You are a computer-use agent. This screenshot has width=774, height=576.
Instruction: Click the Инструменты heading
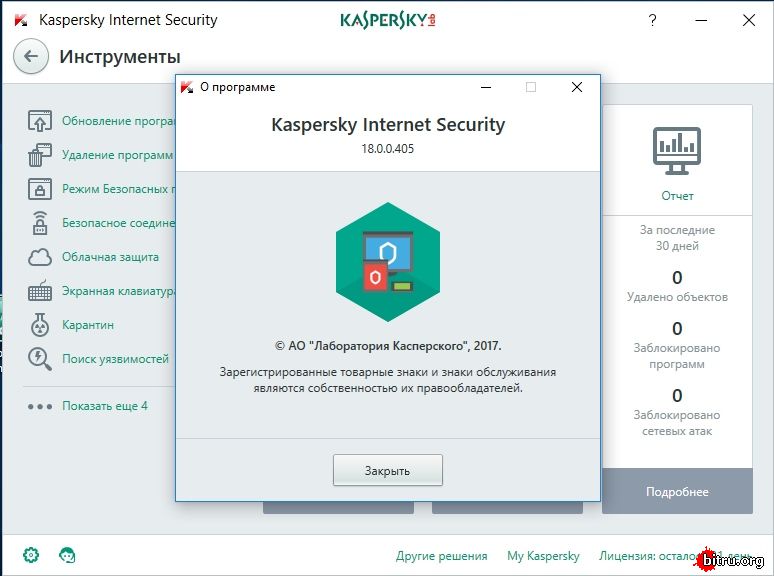(120, 57)
